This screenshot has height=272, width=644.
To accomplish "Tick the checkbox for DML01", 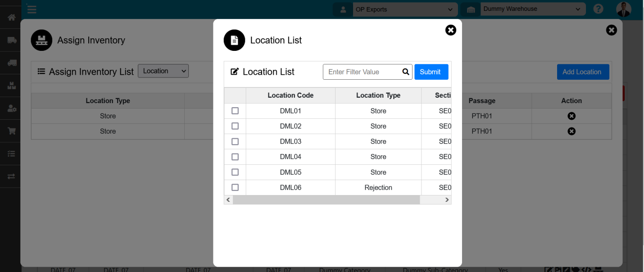I will tap(235, 111).
